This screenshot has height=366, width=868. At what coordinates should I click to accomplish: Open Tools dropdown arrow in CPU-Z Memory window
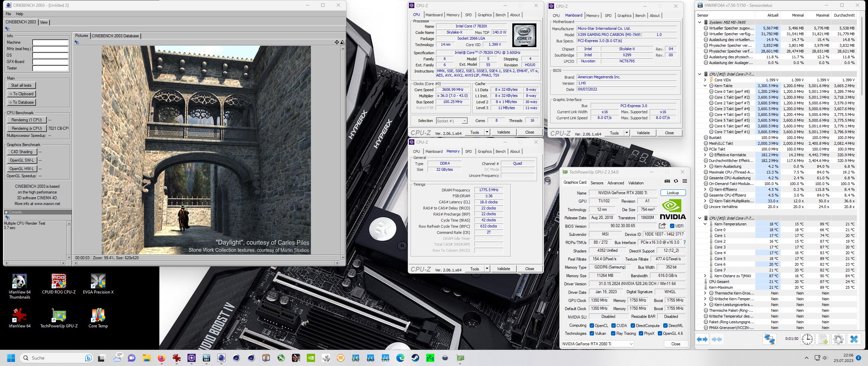click(x=487, y=269)
